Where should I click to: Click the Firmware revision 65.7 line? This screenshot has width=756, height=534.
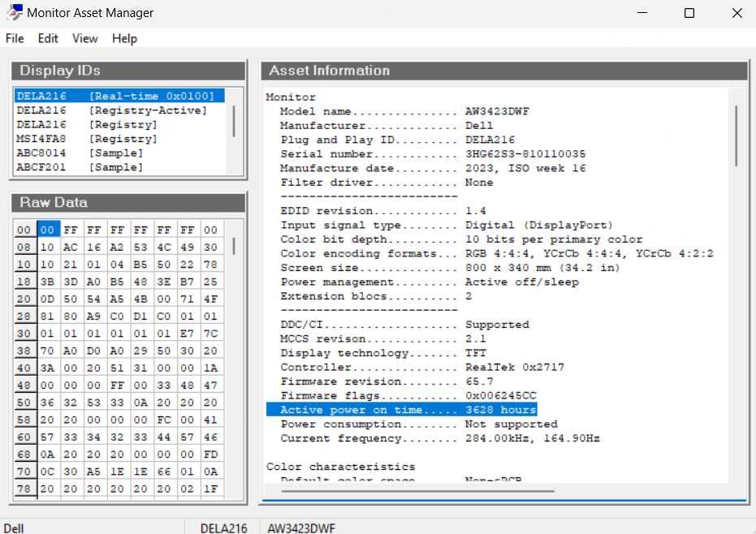387,381
